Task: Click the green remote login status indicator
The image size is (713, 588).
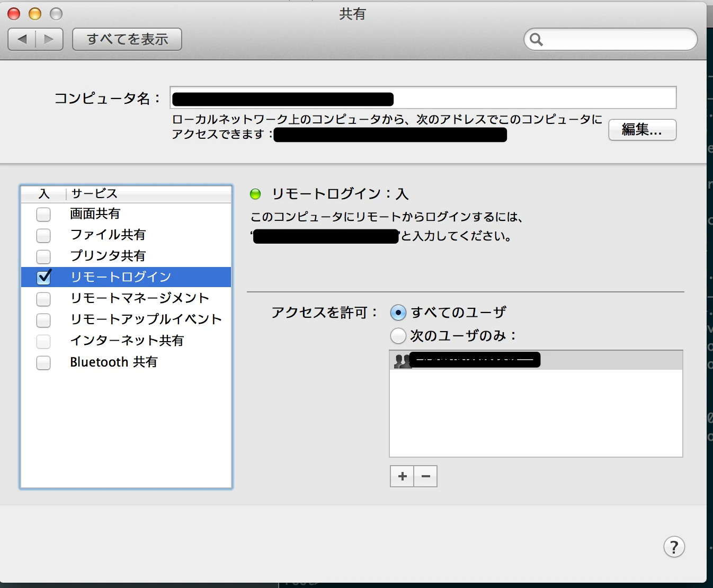Action: coord(255,194)
